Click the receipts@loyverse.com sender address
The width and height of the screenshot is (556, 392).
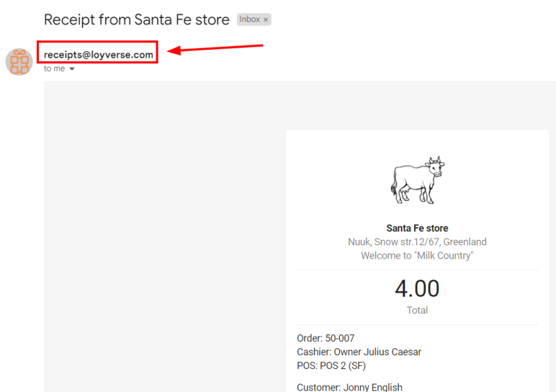coord(98,54)
